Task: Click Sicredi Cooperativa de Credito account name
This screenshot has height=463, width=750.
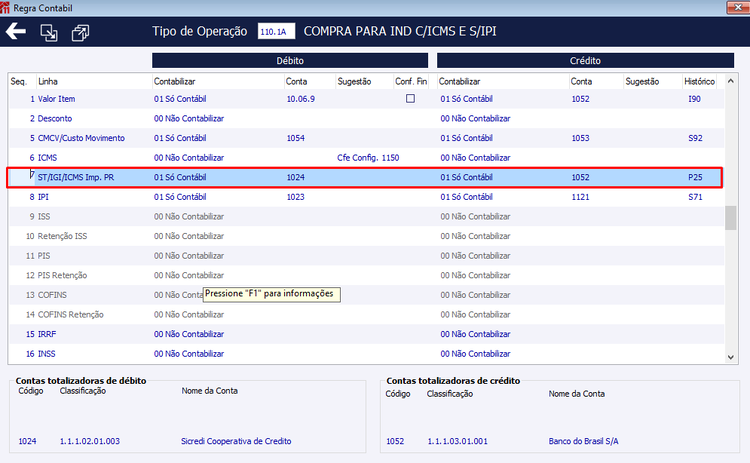Action: pos(236,441)
